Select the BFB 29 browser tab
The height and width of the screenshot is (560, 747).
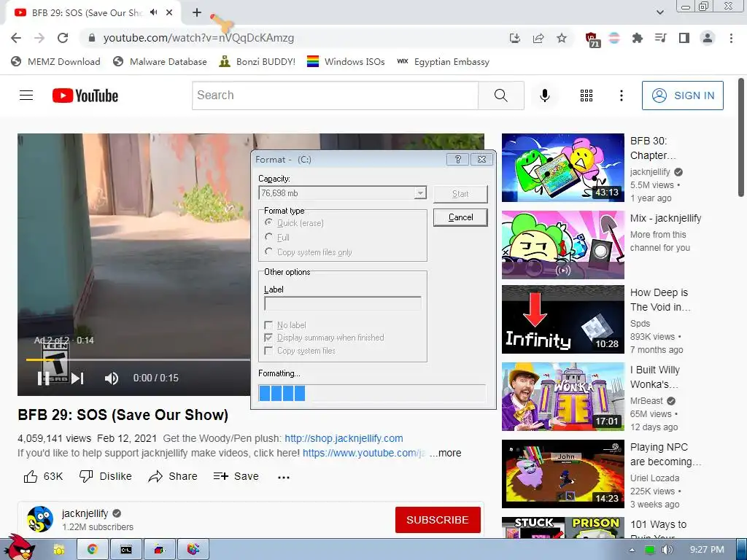(86, 13)
